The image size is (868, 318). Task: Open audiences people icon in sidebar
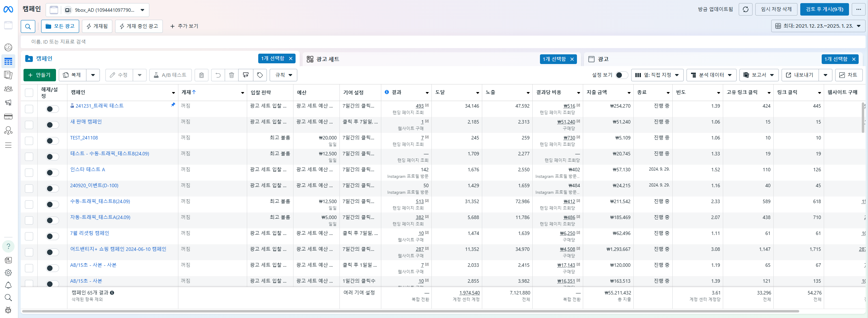tap(8, 89)
